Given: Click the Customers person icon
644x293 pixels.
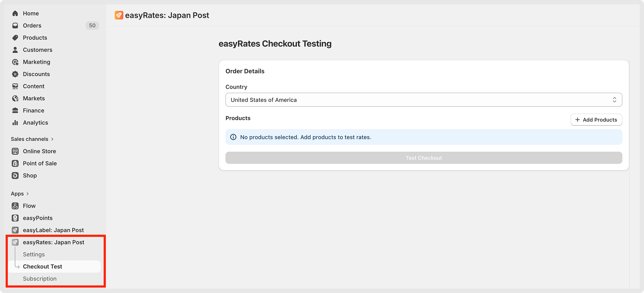Looking at the screenshot, I should tap(15, 50).
